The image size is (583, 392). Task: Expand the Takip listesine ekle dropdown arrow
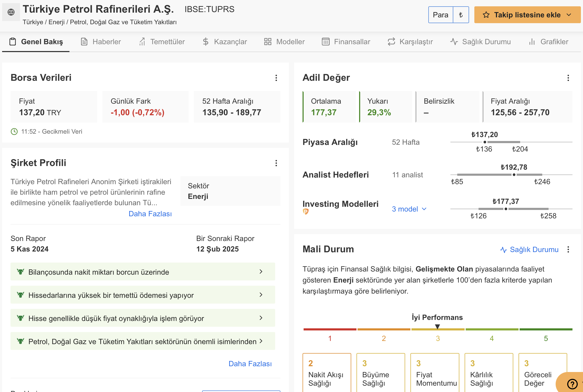pos(569,15)
